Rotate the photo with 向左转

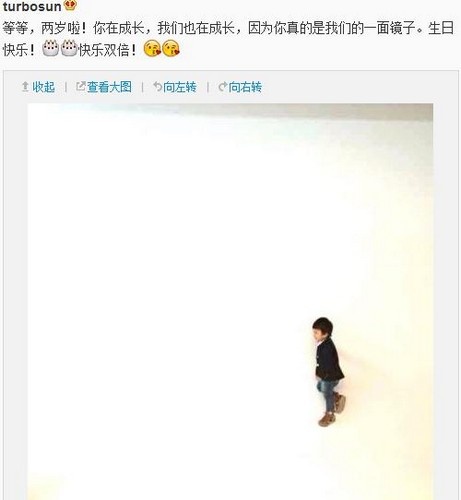[x=180, y=87]
